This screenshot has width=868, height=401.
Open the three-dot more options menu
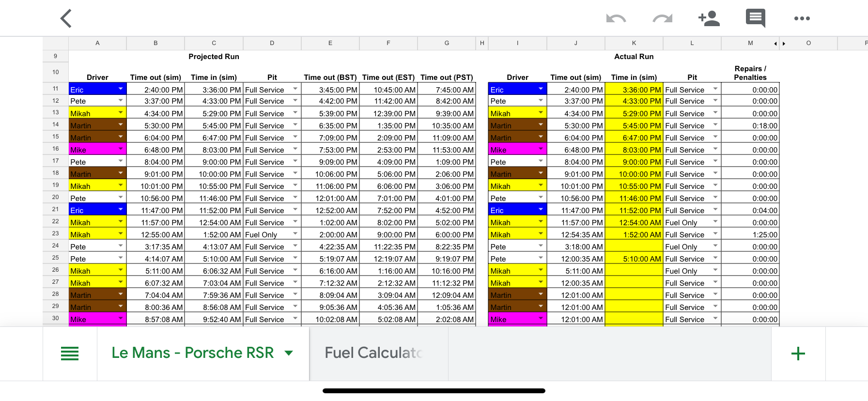pos(802,18)
